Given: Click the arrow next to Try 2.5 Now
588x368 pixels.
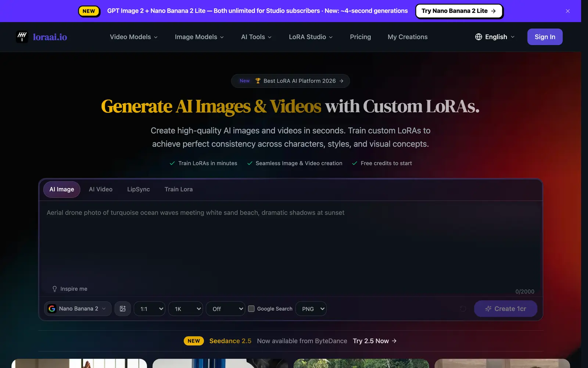Looking at the screenshot, I should (394, 341).
